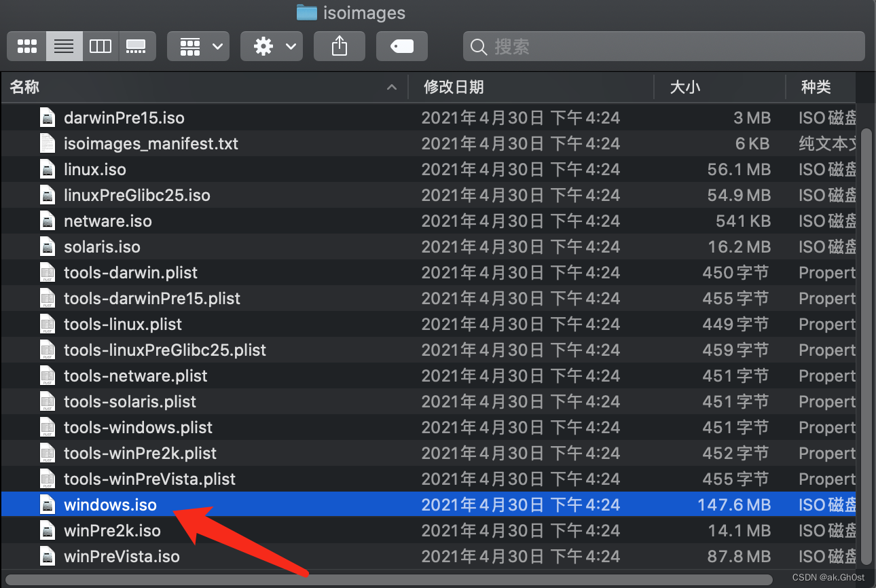Select the file name solaris.iso
This screenshot has height=588, width=876.
102,246
